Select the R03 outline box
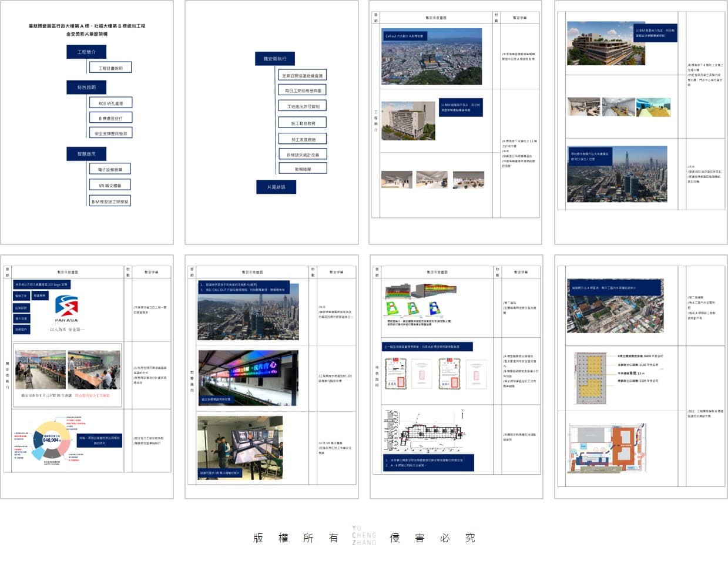The width and height of the screenshot is (728, 571). 110,103
